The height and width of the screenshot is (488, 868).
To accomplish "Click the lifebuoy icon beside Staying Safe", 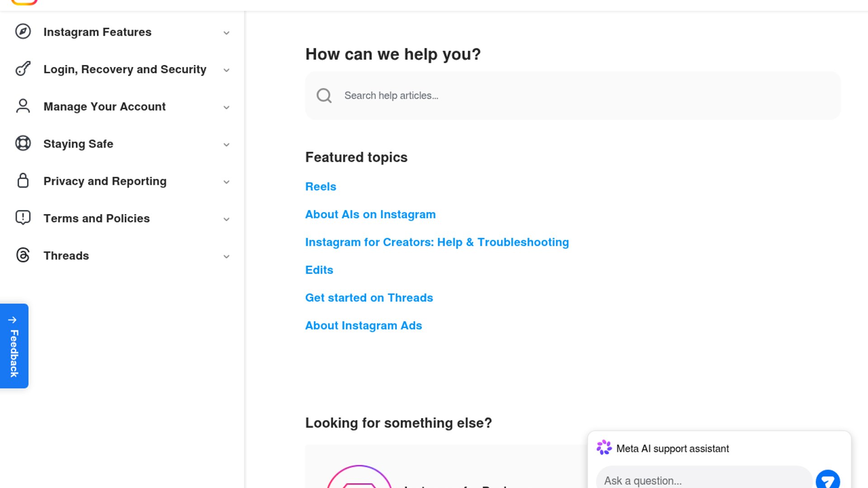I will click(x=23, y=143).
